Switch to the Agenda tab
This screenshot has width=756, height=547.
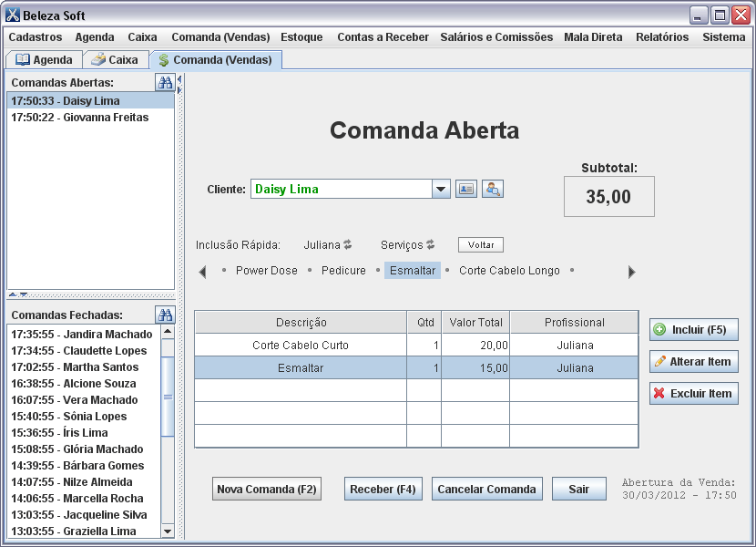44,60
